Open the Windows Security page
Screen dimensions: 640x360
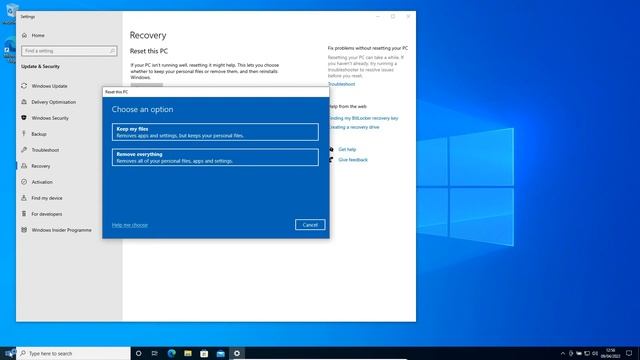(50, 118)
